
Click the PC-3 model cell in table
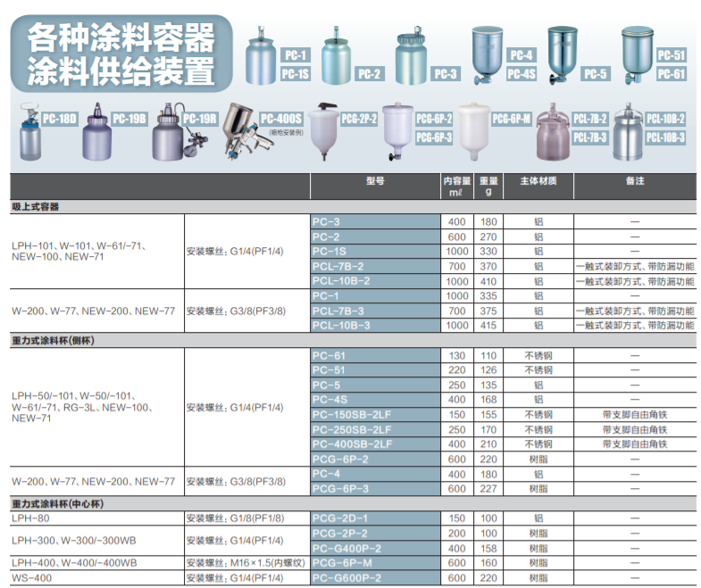point(375,221)
